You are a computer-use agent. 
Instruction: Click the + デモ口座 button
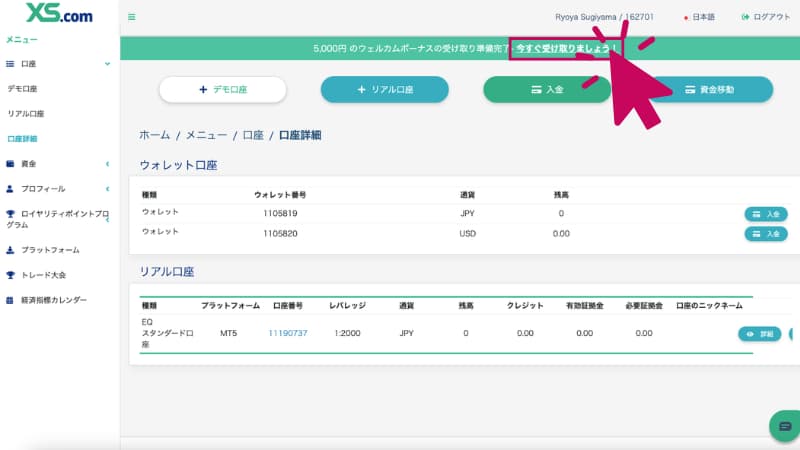223,90
